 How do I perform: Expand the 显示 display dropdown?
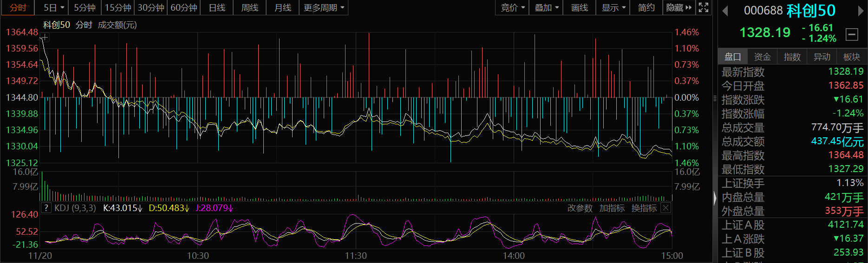pyautogui.click(x=613, y=8)
